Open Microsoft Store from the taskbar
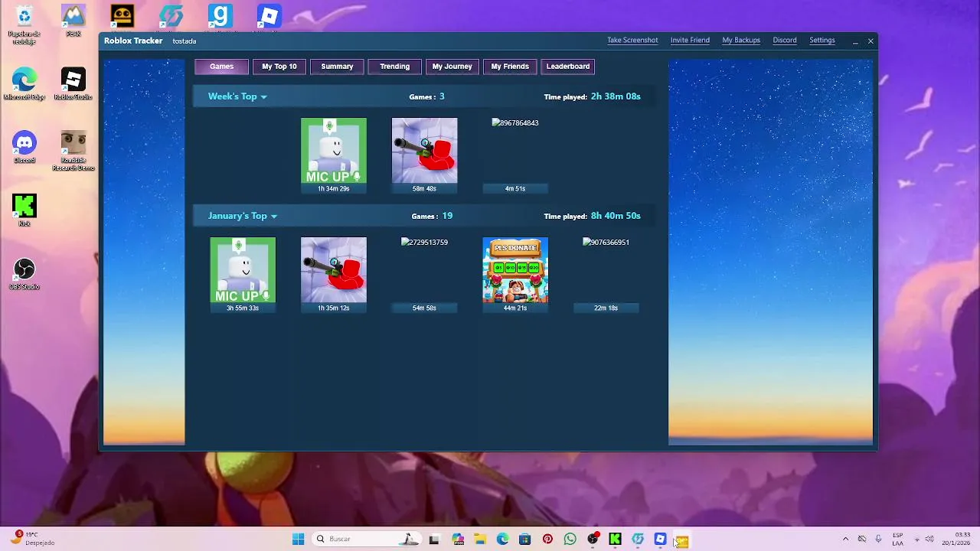The image size is (980, 551). click(525, 540)
